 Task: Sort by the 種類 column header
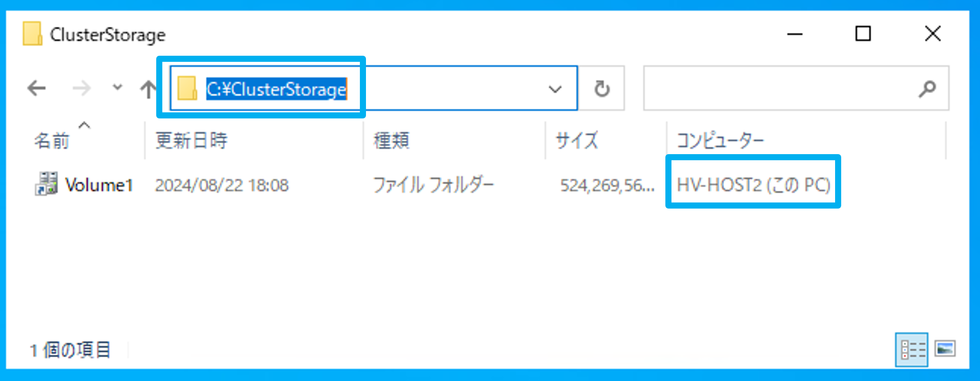point(391,141)
